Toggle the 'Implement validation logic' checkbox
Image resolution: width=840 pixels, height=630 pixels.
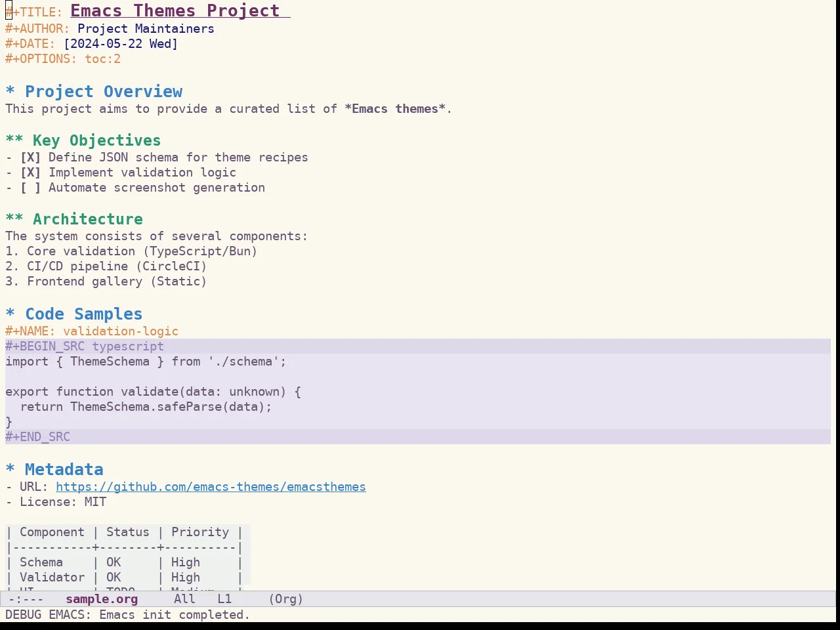coord(30,173)
